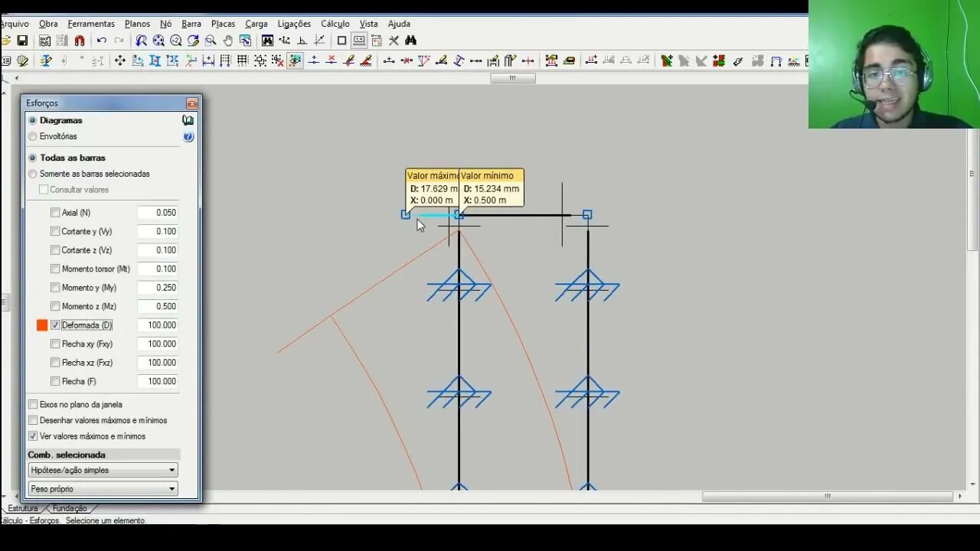Viewport: 980px width, 551px height.
Task: Click the redraw view icon
Action: click(x=193, y=41)
